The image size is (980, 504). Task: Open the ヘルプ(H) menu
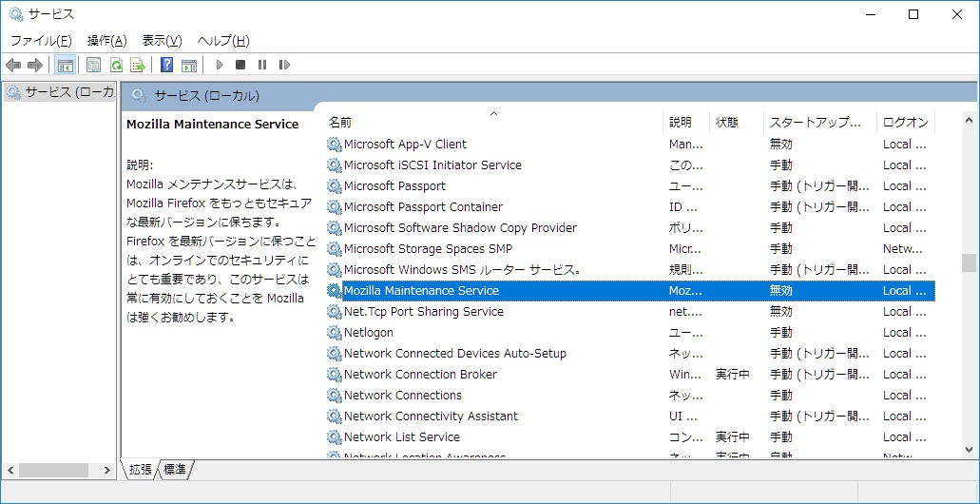(223, 40)
